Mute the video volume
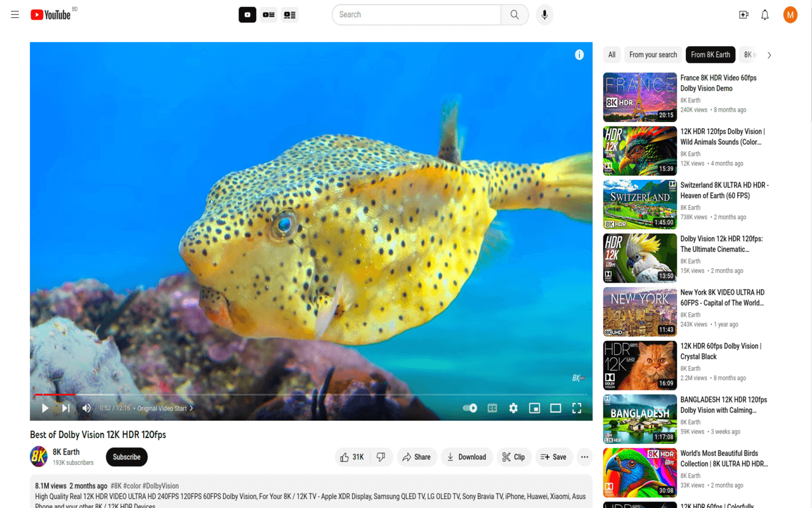The height and width of the screenshot is (508, 812). 86,408
